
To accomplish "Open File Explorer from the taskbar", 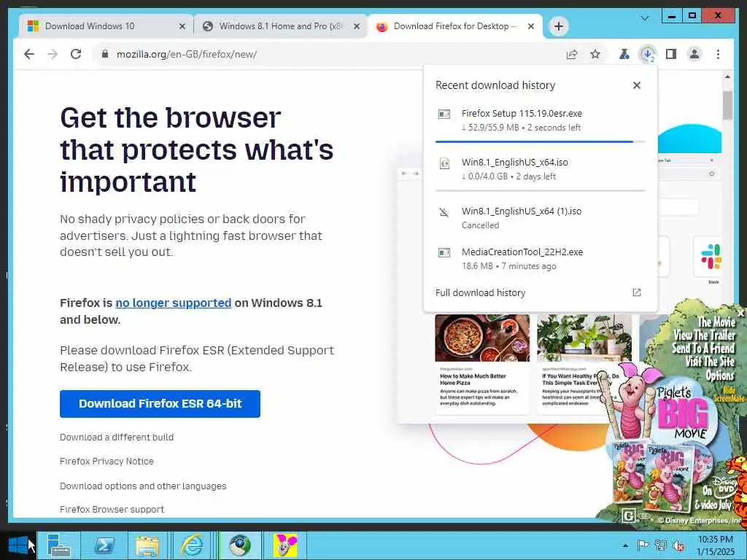I will pos(147,545).
